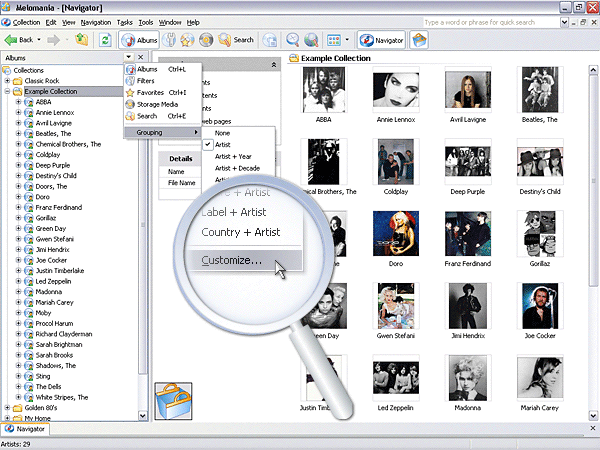Select None grouping option
The height and width of the screenshot is (450, 600).
pyautogui.click(x=238, y=133)
